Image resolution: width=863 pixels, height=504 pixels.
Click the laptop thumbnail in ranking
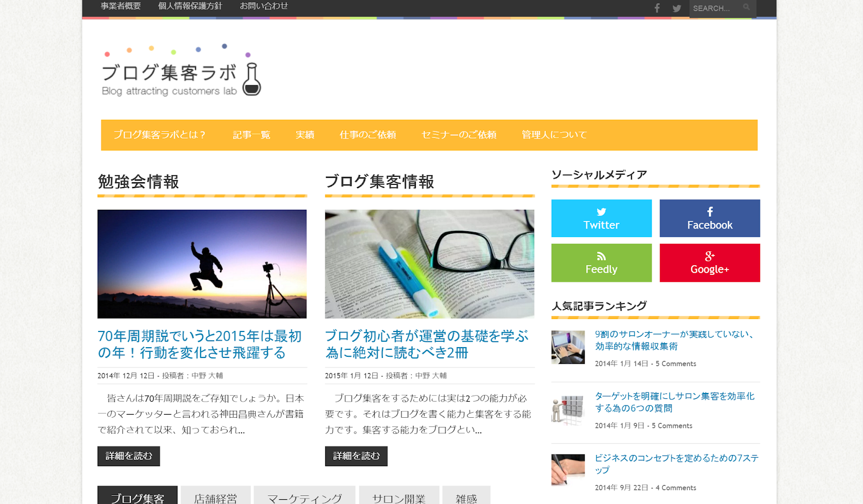568,347
